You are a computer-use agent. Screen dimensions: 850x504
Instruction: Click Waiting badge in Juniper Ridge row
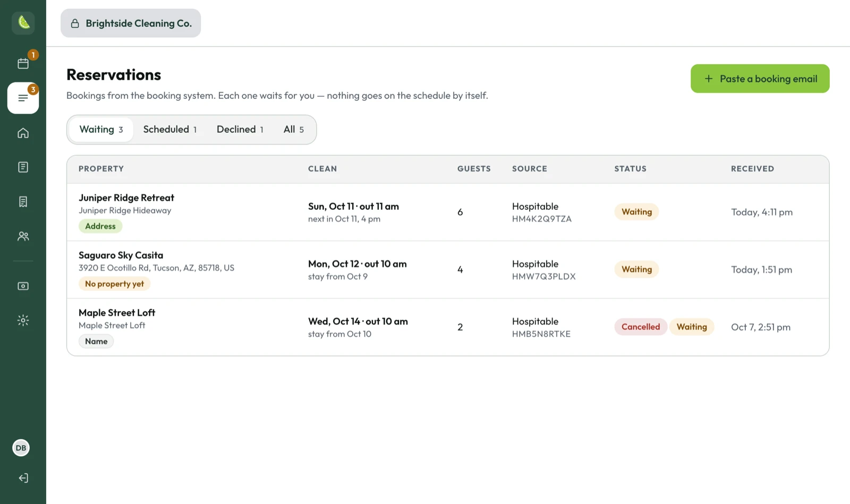pyautogui.click(x=636, y=212)
